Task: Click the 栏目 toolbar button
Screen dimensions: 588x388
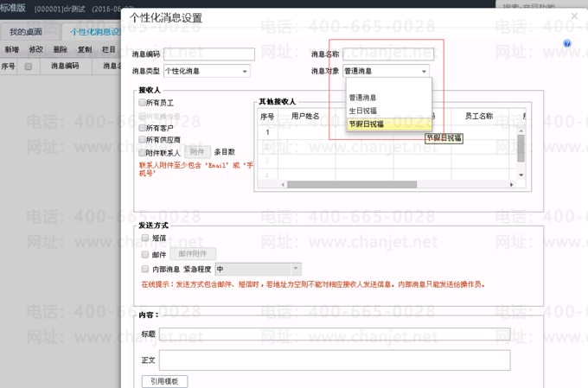Action: (108, 49)
